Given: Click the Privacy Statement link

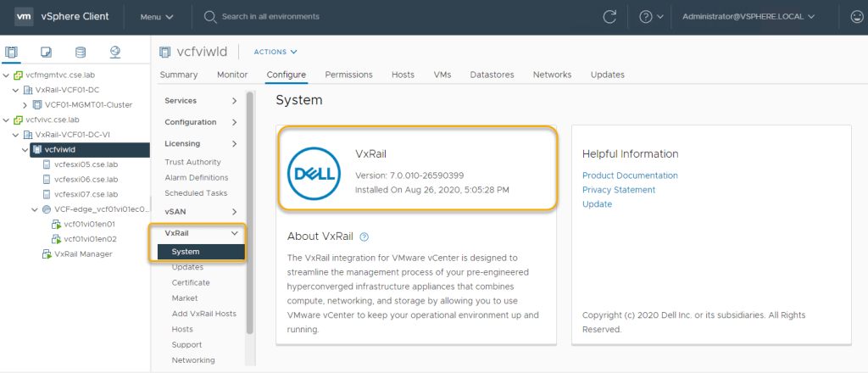Looking at the screenshot, I should coord(618,190).
